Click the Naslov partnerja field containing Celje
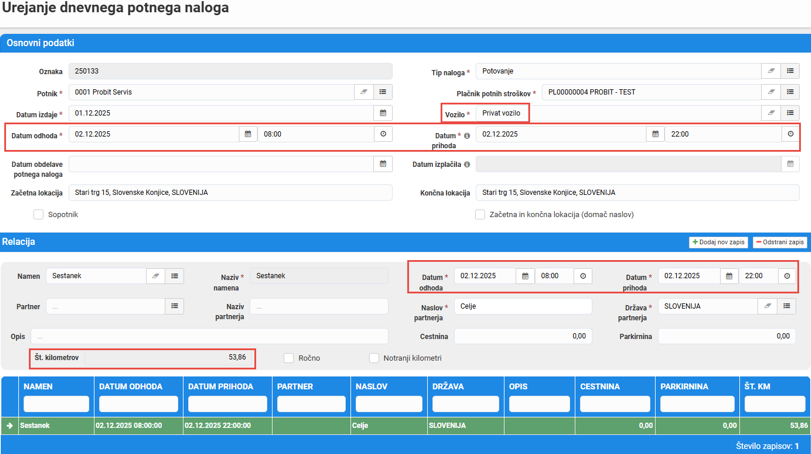 [523, 306]
